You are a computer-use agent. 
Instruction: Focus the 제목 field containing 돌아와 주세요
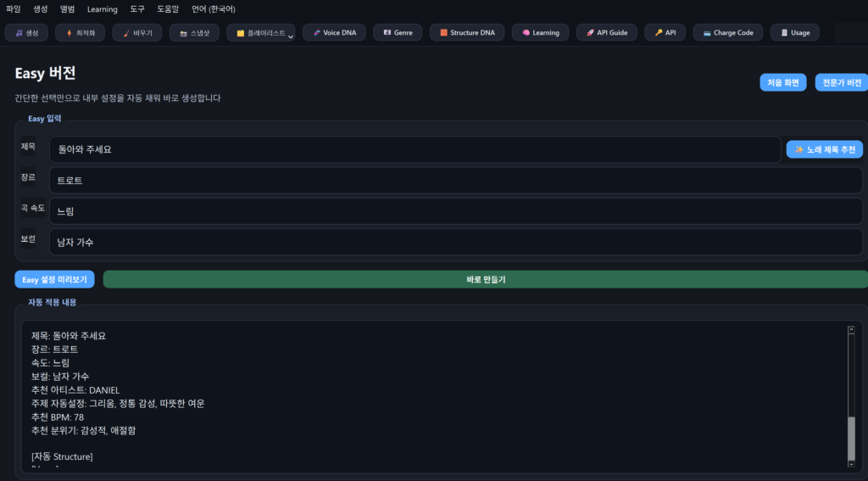415,149
